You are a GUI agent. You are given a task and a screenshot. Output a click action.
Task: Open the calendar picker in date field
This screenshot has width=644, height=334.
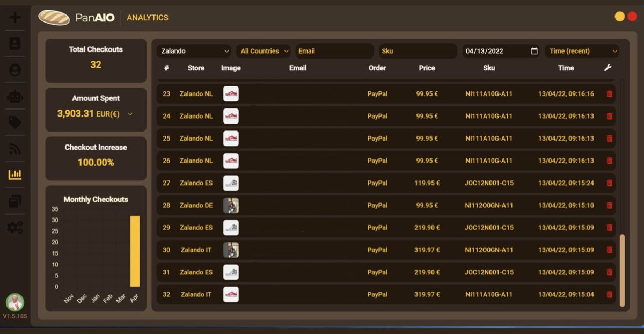click(534, 51)
